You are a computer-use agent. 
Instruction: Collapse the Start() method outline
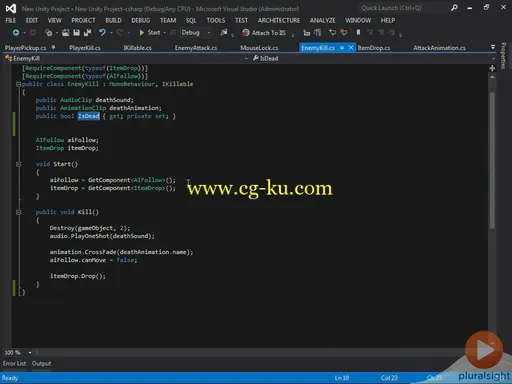(19, 164)
